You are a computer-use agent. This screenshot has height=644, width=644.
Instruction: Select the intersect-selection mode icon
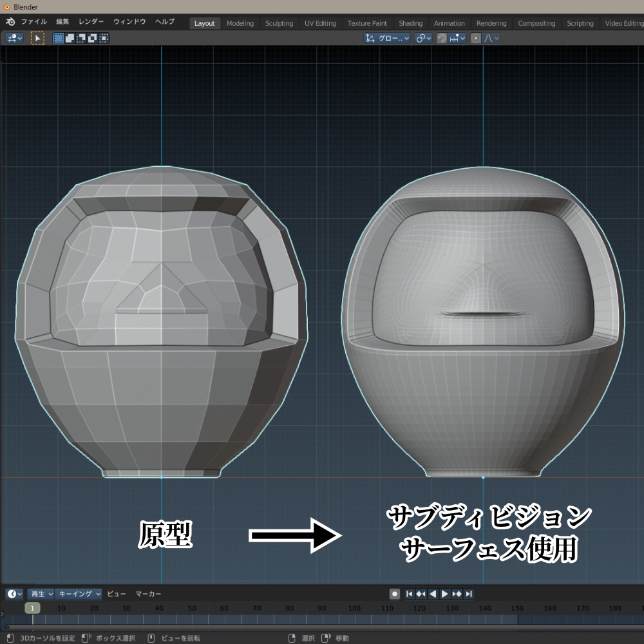103,38
